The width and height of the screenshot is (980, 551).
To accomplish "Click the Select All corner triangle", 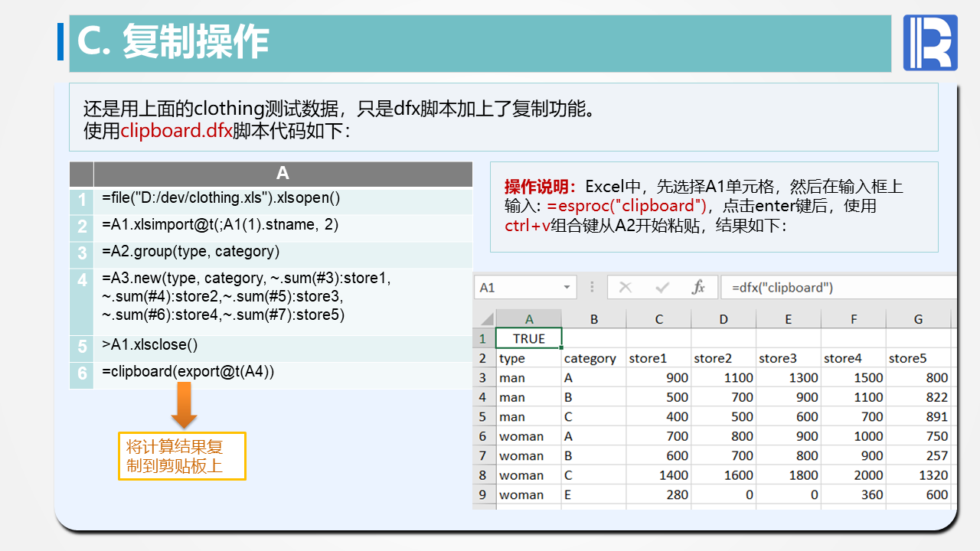I will click(485, 319).
